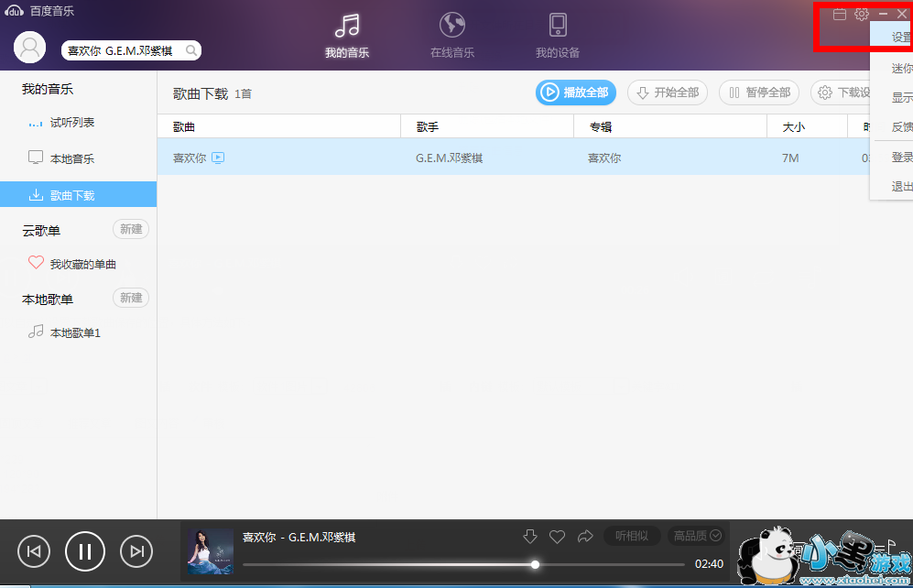Click 云歌单 section header
Screen dimensions: 913x588
[x=41, y=231]
